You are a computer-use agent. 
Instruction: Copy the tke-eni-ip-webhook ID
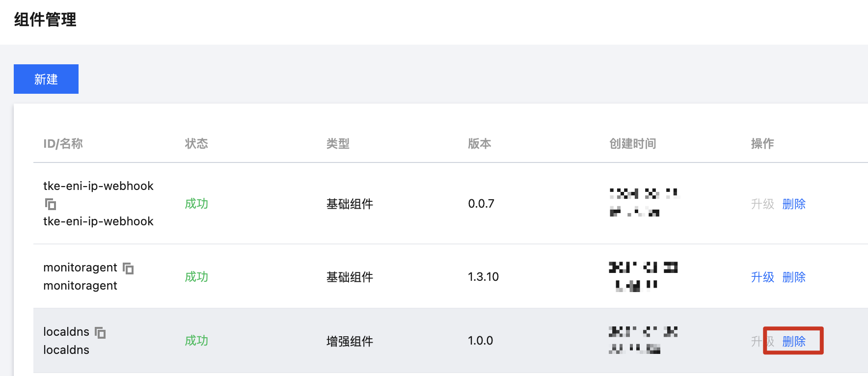pos(51,204)
